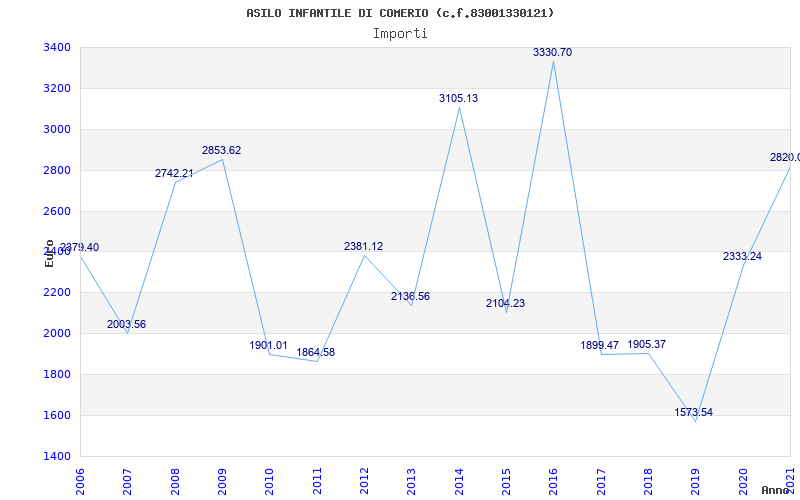Select the 1905.37 data label
Viewport: 800px width, 500px height.
click(x=646, y=344)
